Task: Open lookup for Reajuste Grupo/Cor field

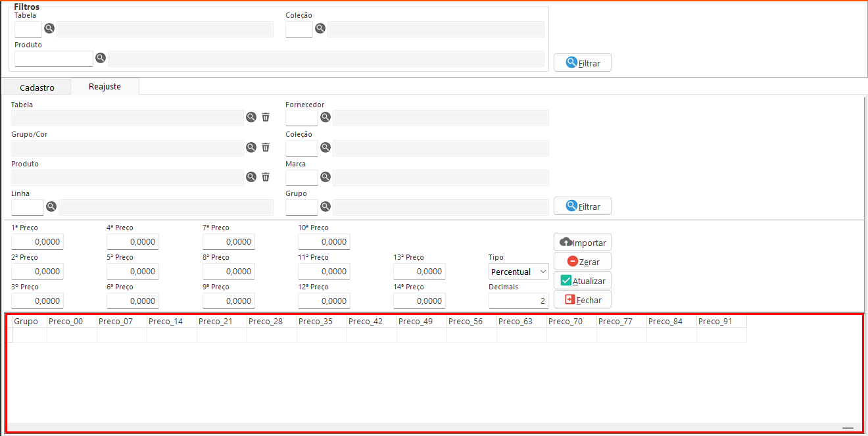Action: (251, 147)
